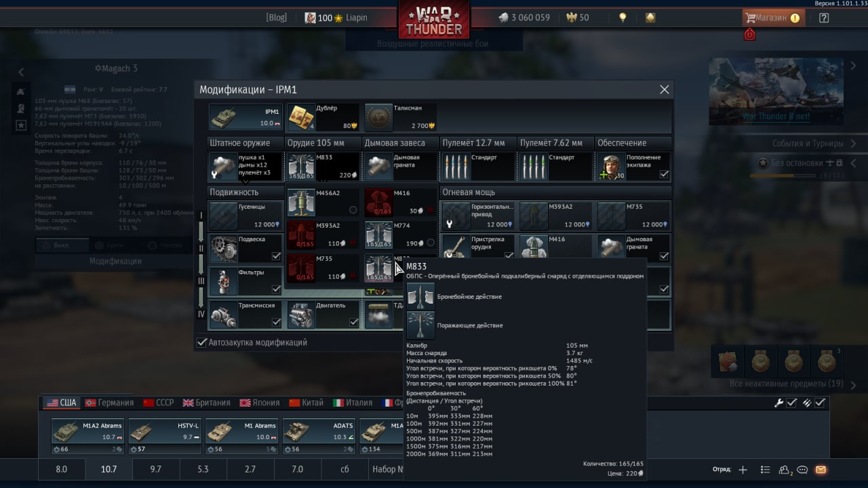This screenshot has height=488, width=868.
Task: Open the Дымовая граната smoke screen slot
Action: (400, 166)
